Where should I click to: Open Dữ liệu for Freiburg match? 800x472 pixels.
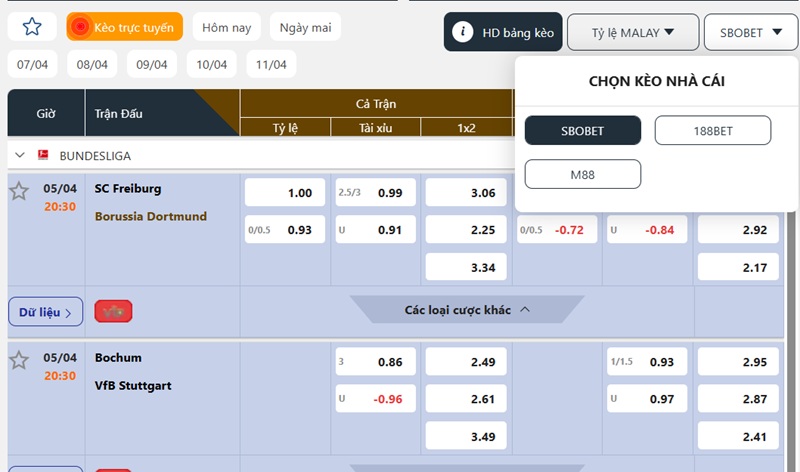[x=45, y=312]
